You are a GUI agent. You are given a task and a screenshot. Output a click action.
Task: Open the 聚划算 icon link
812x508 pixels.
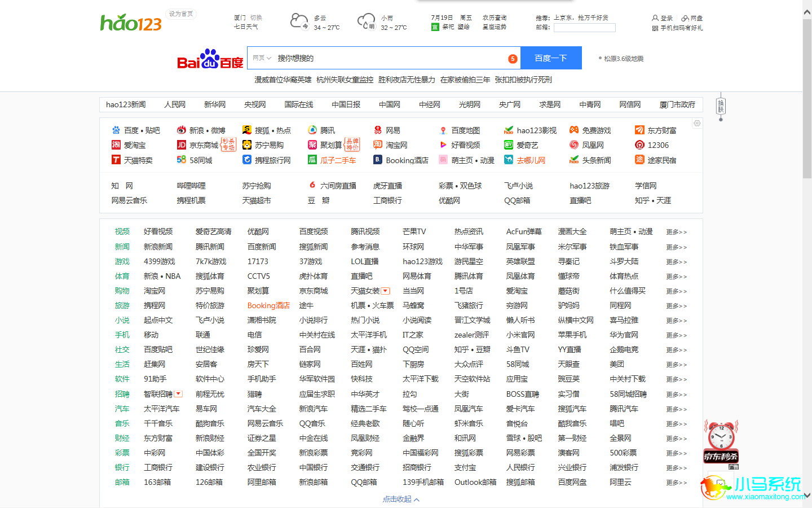312,145
